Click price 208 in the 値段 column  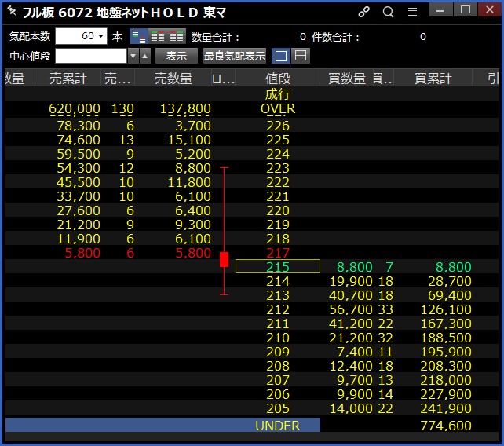coord(278,366)
